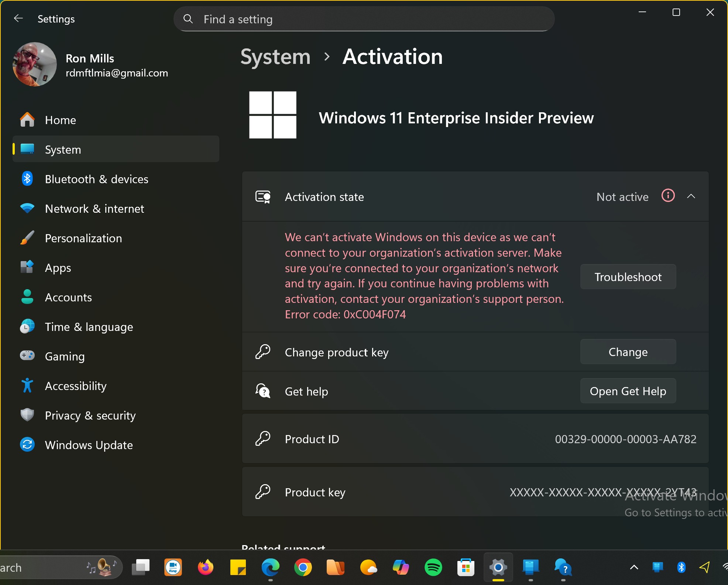Navigate to Home in the sidebar
This screenshot has height=585, width=728.
60,120
